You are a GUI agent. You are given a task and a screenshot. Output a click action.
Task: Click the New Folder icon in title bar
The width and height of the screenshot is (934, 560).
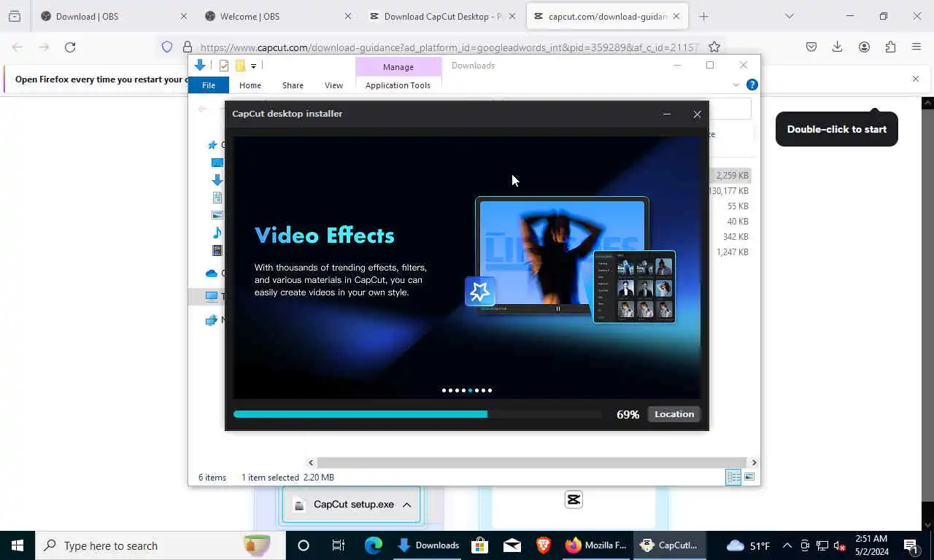pyautogui.click(x=239, y=66)
